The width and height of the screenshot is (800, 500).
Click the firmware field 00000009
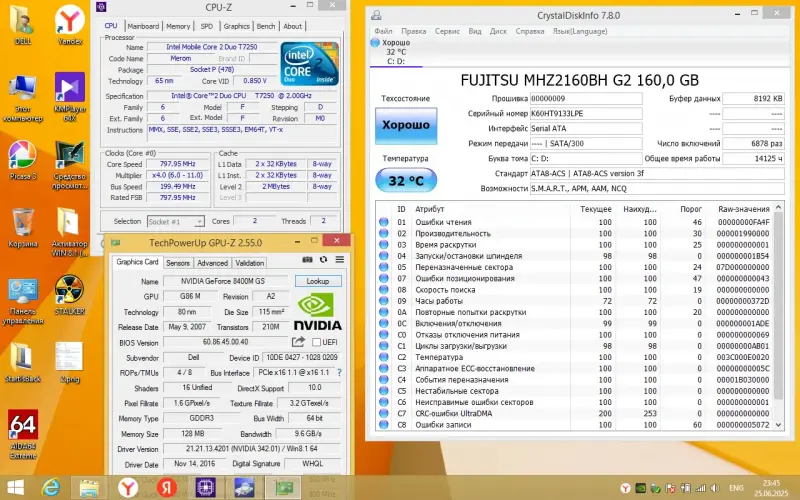pos(586,98)
